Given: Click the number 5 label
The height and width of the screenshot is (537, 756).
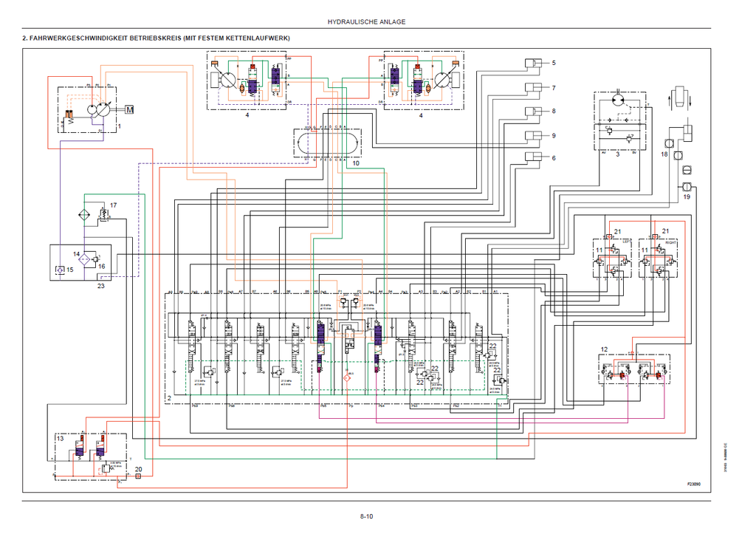Looking at the screenshot, I should click(x=554, y=63).
